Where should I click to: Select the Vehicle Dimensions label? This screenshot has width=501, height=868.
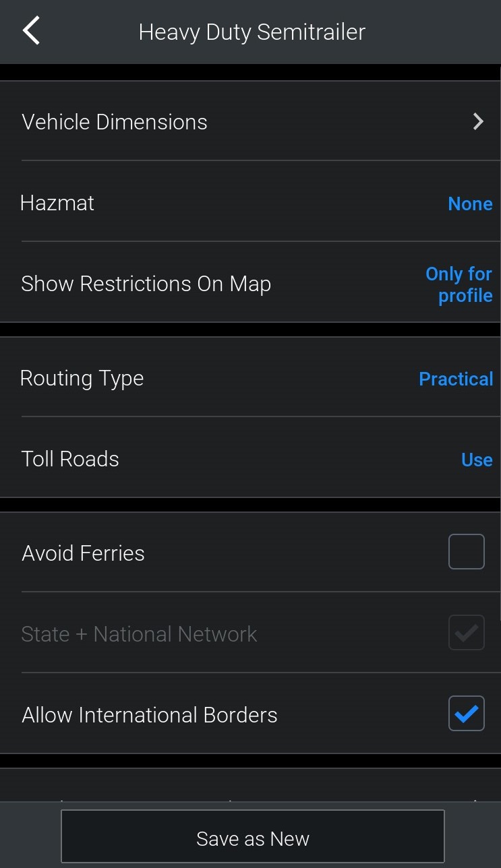(x=115, y=122)
